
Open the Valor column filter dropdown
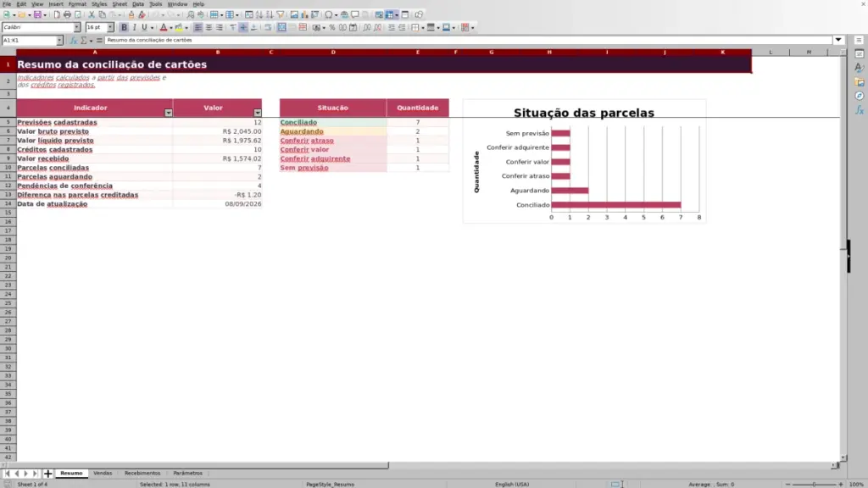point(258,113)
